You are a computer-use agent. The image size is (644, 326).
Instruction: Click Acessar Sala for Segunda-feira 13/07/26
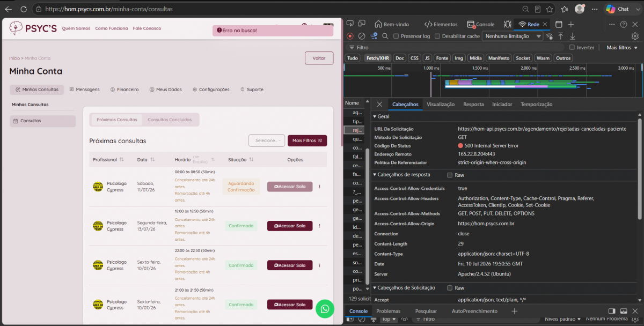[x=290, y=226]
